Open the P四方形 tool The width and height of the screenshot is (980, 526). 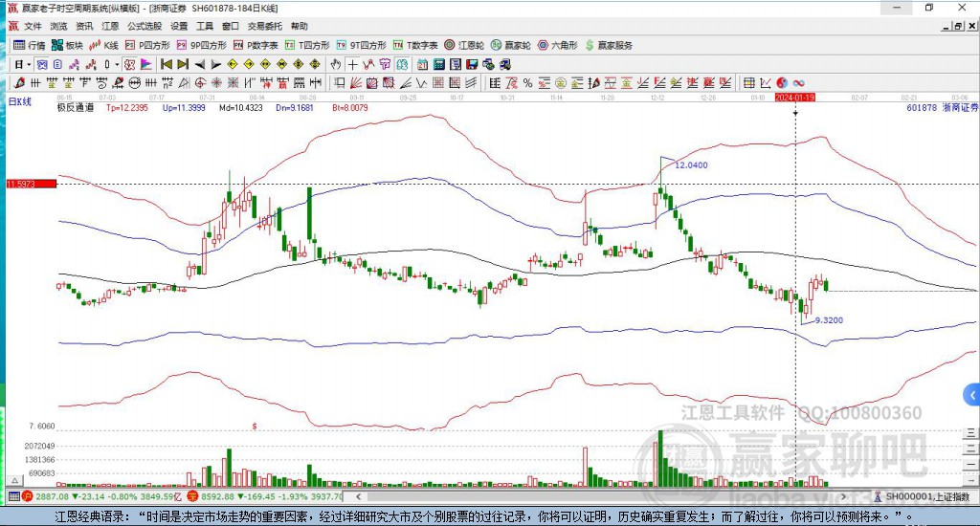pyautogui.click(x=147, y=45)
